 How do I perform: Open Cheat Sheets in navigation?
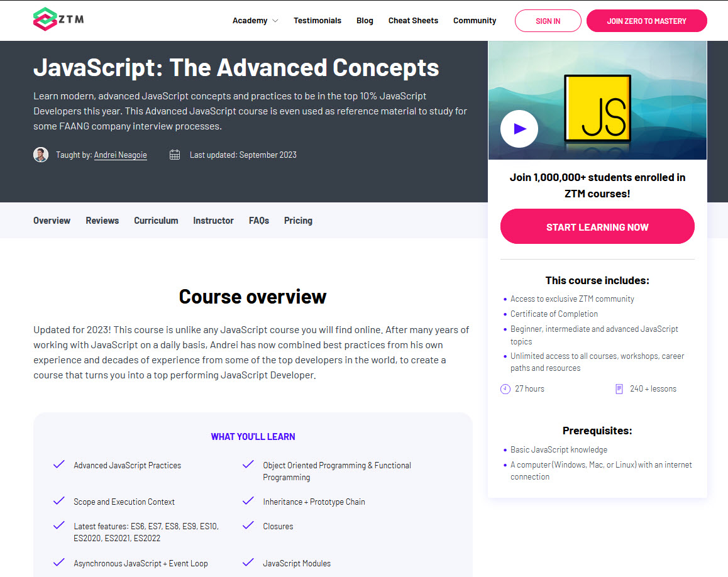coord(413,20)
